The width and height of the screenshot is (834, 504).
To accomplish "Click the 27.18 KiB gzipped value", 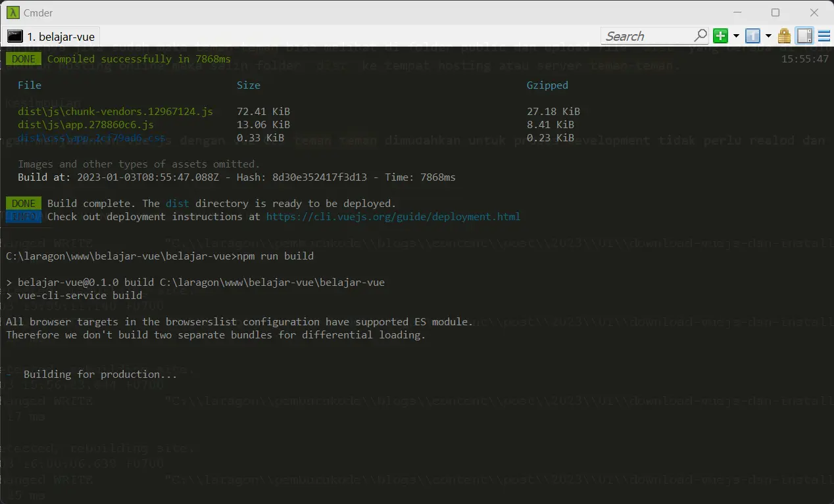I will (553, 112).
